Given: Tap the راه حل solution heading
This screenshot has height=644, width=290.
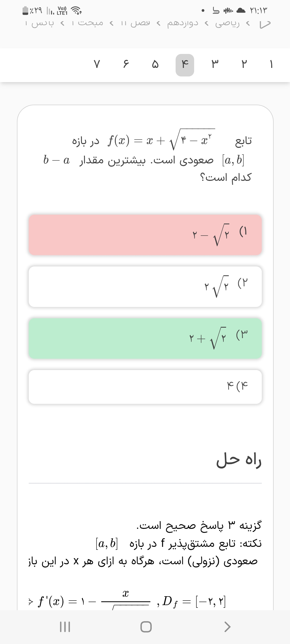Looking at the screenshot, I should coord(239,460).
